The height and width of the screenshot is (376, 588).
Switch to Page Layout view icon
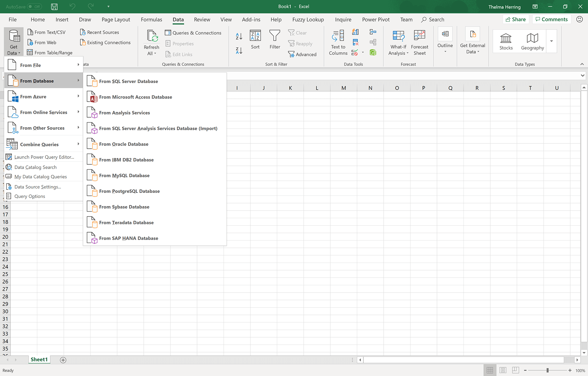coord(503,370)
